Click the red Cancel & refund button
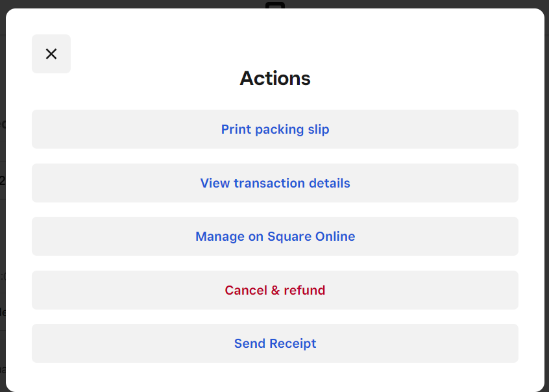The width and height of the screenshot is (549, 392). (x=275, y=290)
